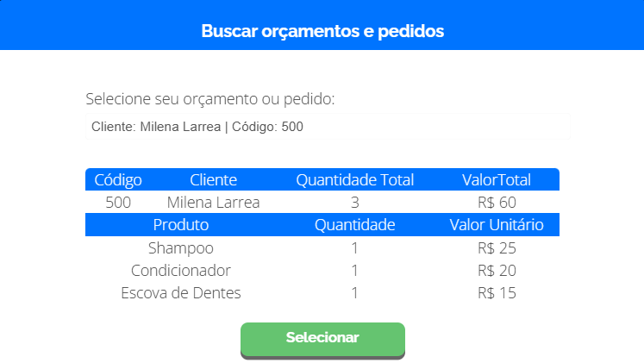Image resolution: width=644 pixels, height=363 pixels.
Task: Click the R$ 60 total value cell
Action: [496, 203]
